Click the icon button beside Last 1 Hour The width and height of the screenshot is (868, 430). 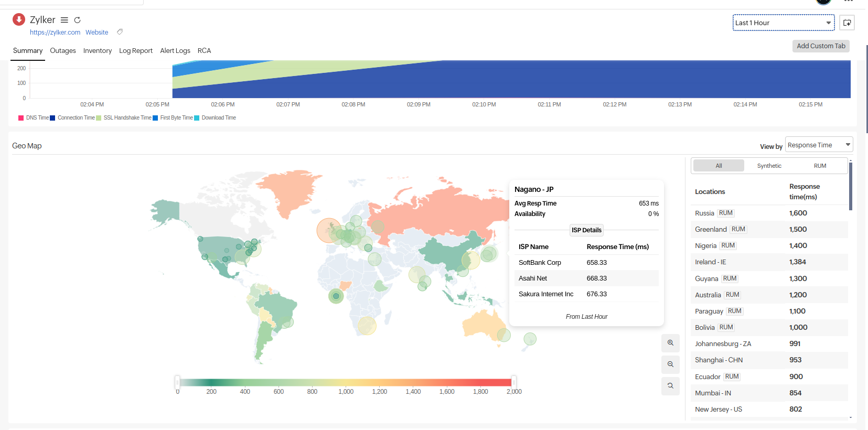pos(846,23)
